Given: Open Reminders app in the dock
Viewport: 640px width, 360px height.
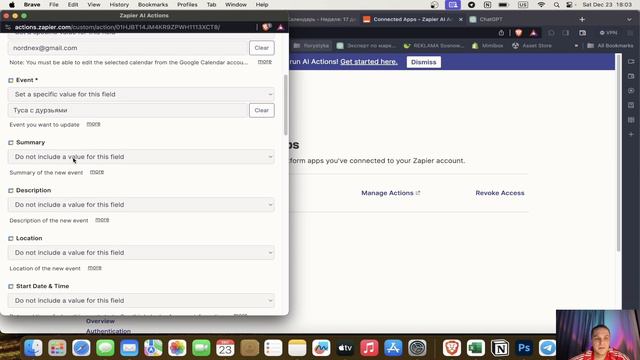Looking at the screenshot, I should coord(273,348).
